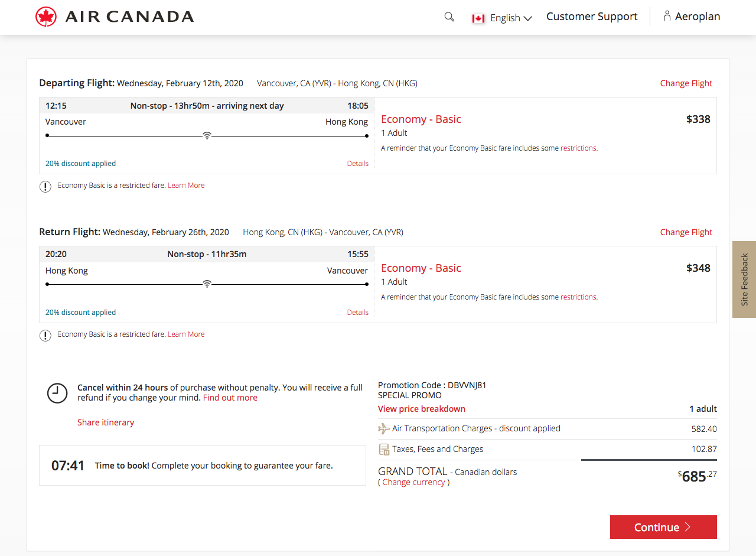Click the 20:20 return departure time
756x556 pixels.
pyautogui.click(x=56, y=255)
